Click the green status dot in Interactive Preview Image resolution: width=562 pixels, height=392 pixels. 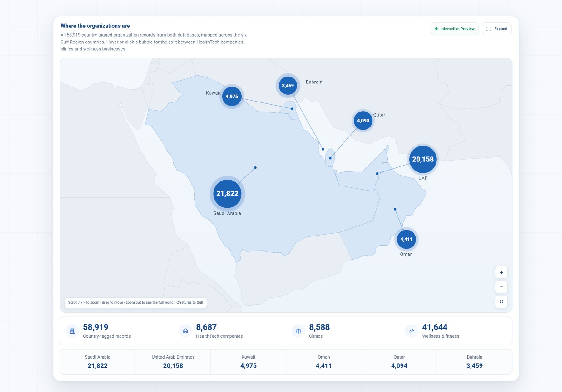[436, 29]
